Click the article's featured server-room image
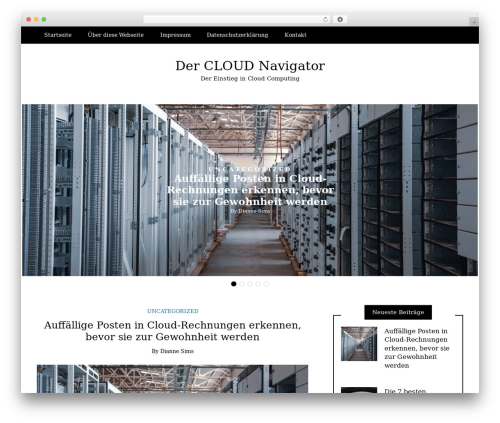500x423 pixels. pos(172,379)
